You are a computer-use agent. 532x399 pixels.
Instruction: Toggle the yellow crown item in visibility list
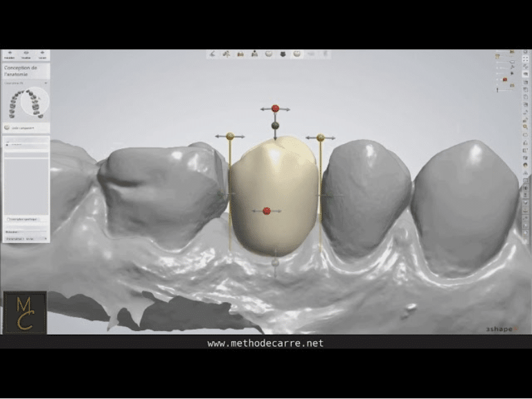click(497, 55)
